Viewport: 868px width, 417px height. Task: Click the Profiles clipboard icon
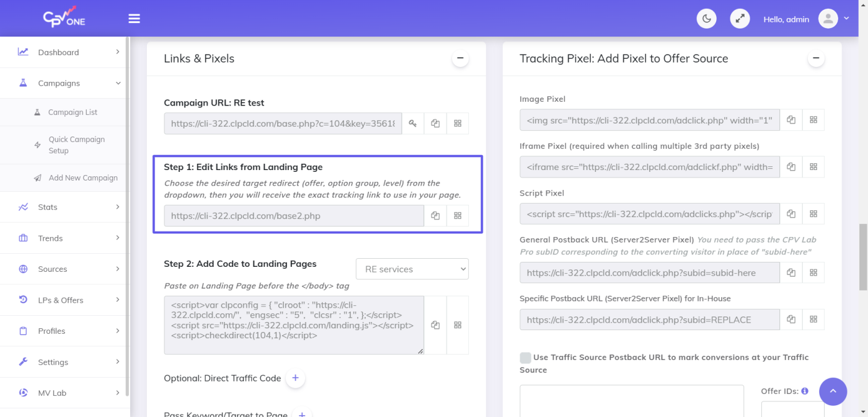coord(23,331)
